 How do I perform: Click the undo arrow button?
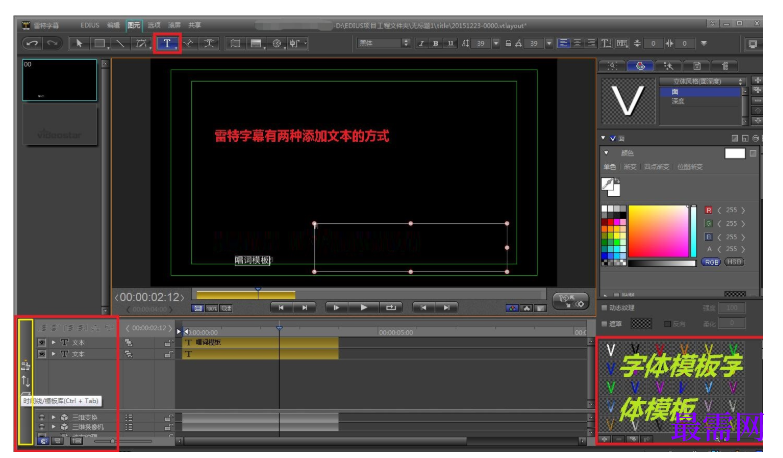(x=32, y=43)
